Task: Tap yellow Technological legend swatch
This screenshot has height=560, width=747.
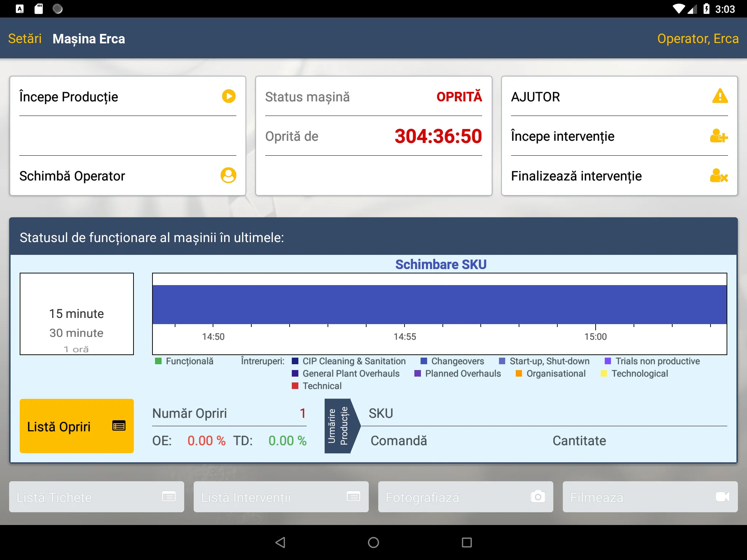Action: (x=604, y=373)
